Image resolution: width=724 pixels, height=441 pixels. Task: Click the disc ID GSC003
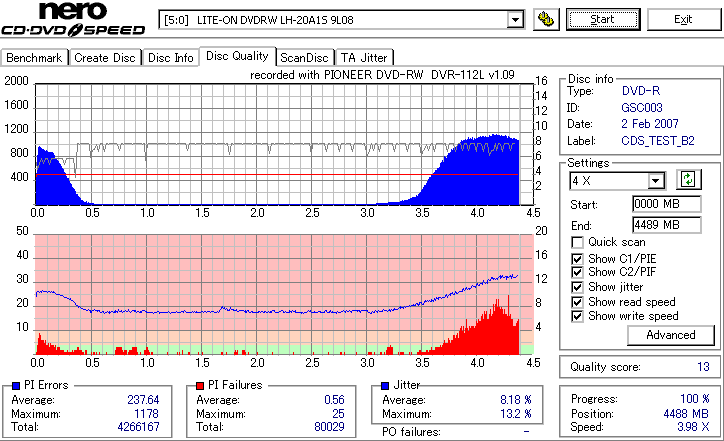tap(641, 108)
